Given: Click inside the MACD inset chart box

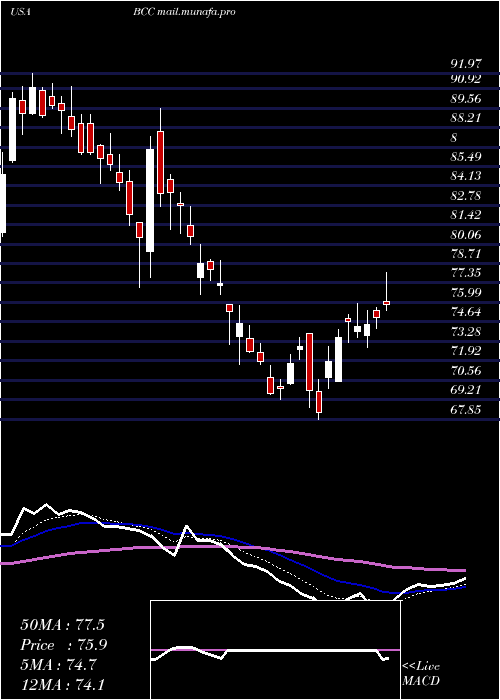Looking at the screenshot, I should (x=275, y=650).
